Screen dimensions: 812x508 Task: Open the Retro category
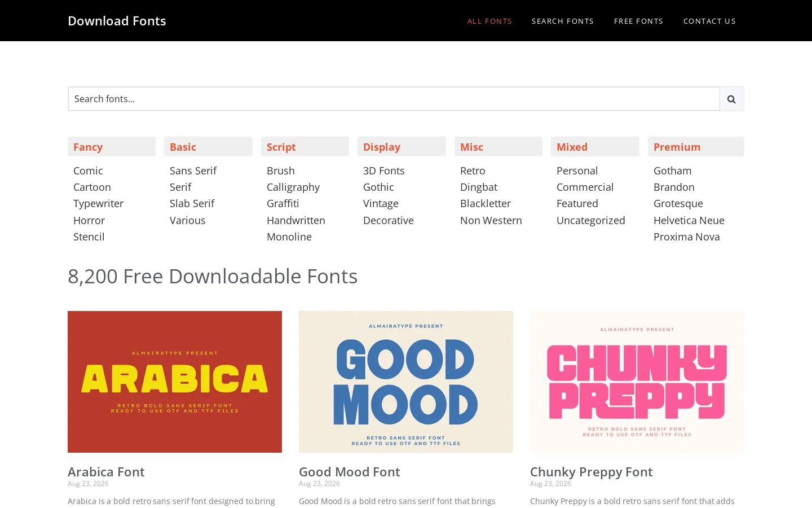(473, 170)
